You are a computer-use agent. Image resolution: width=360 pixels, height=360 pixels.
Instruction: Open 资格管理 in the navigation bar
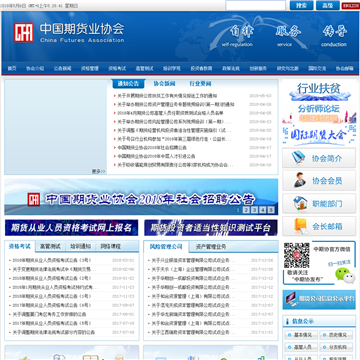tap(90, 68)
